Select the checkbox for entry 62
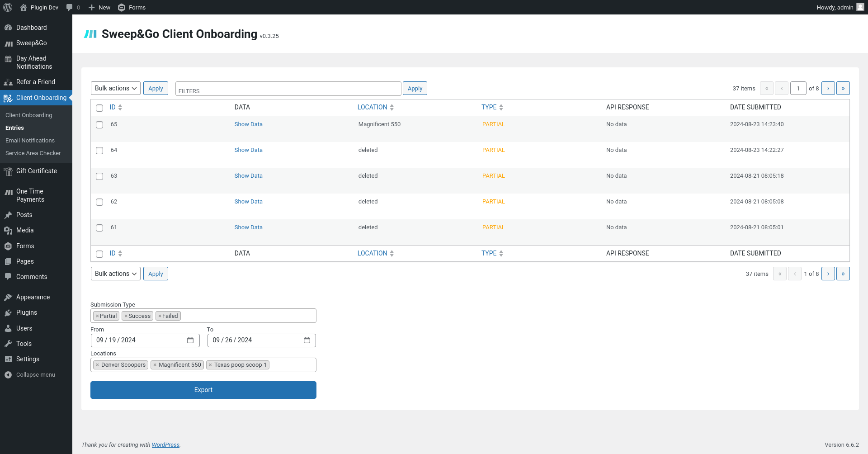The image size is (868, 454). 99,202
